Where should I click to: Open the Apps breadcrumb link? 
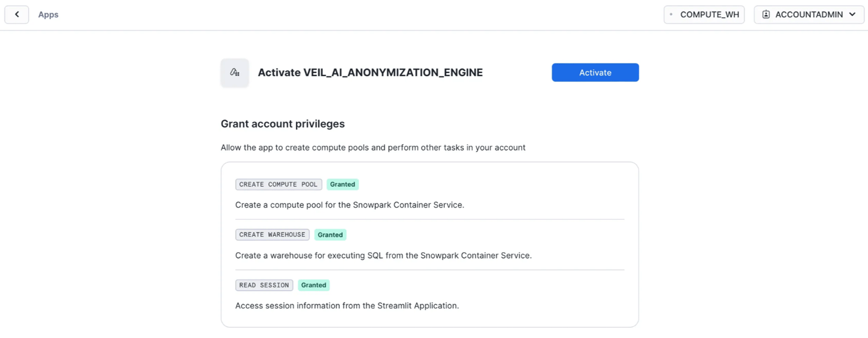pos(48,15)
